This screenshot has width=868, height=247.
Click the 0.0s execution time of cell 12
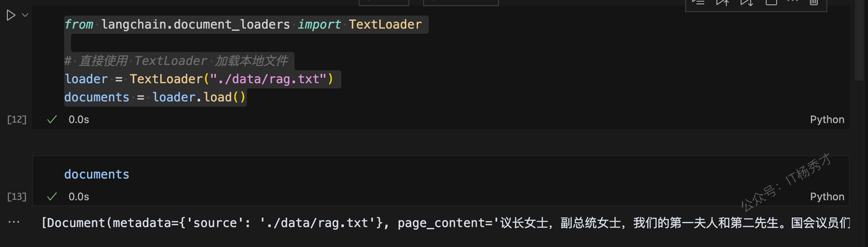coord(79,119)
